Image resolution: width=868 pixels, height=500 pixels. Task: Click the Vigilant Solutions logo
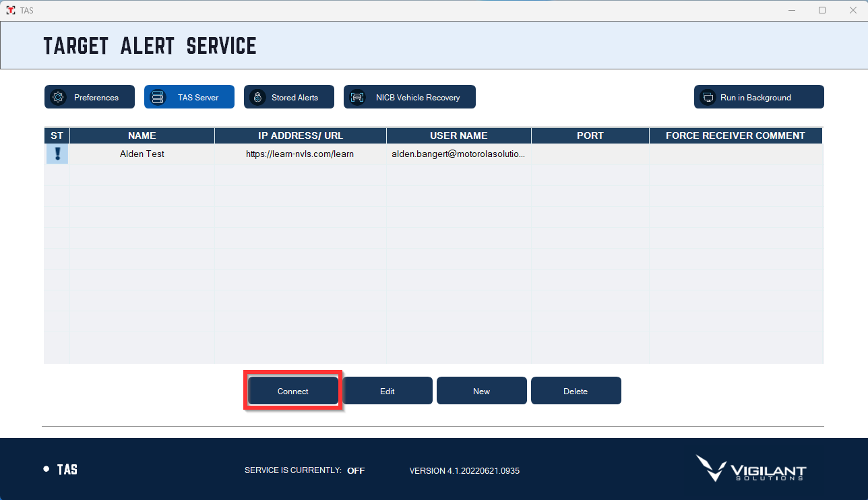click(751, 468)
